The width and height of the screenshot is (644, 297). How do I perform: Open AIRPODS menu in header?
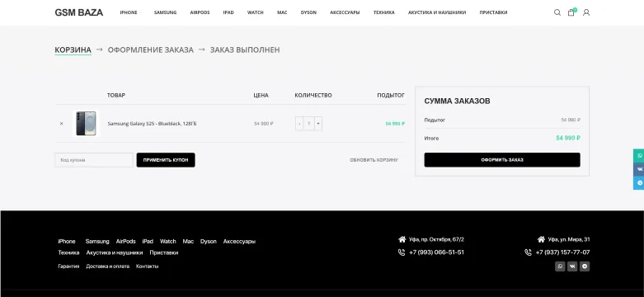coord(200,12)
